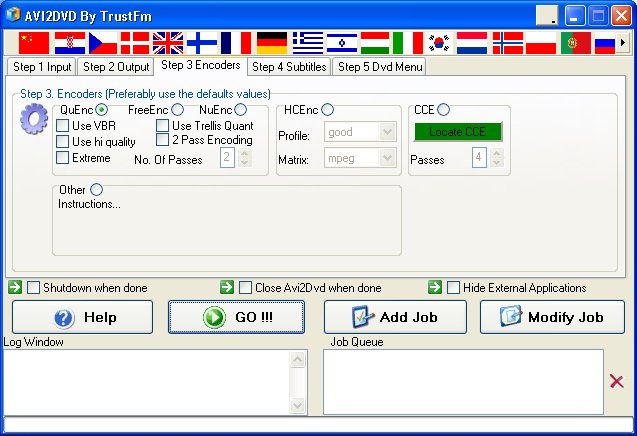
Task: Select the Polish flag language
Action: tap(541, 43)
